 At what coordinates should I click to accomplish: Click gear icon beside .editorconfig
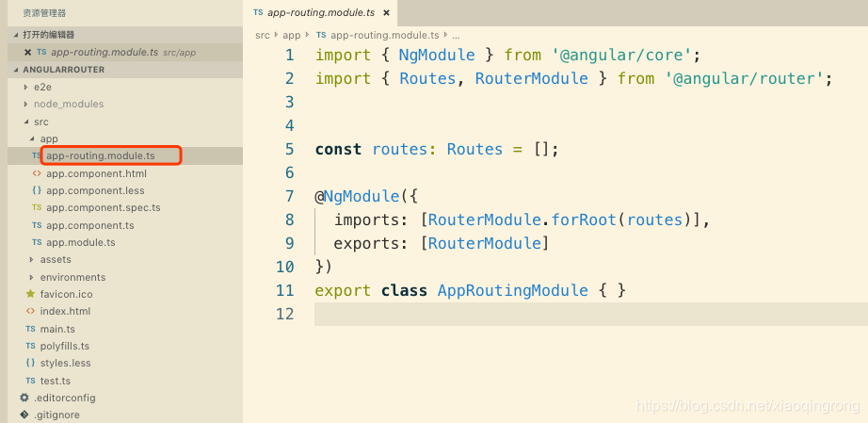coord(24,398)
